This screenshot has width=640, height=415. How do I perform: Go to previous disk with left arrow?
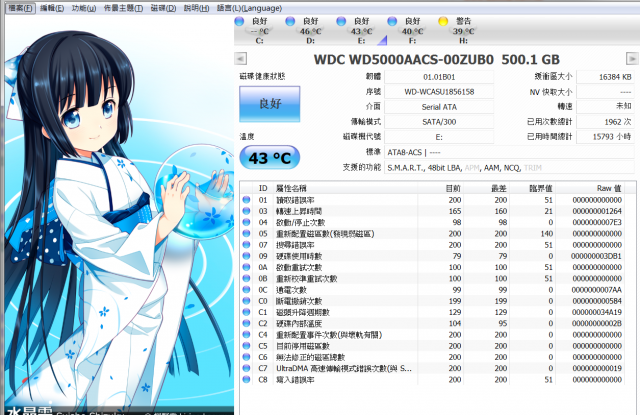click(240, 59)
